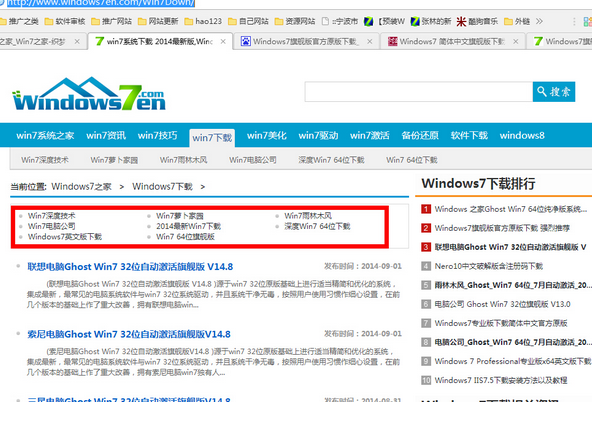Open windows8 nav menu item

click(x=522, y=135)
